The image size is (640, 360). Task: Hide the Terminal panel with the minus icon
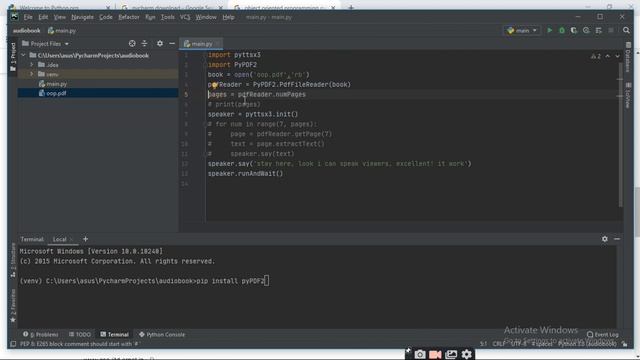tap(617, 239)
